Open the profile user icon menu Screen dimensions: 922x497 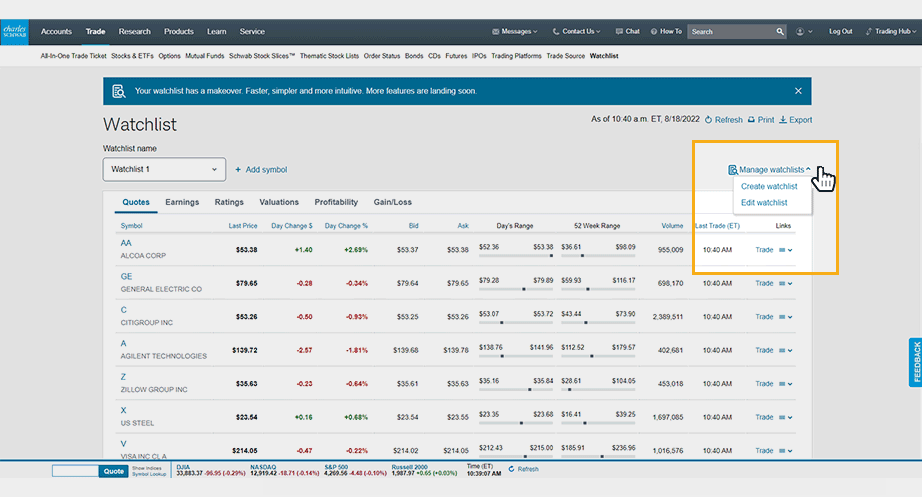coord(803,32)
